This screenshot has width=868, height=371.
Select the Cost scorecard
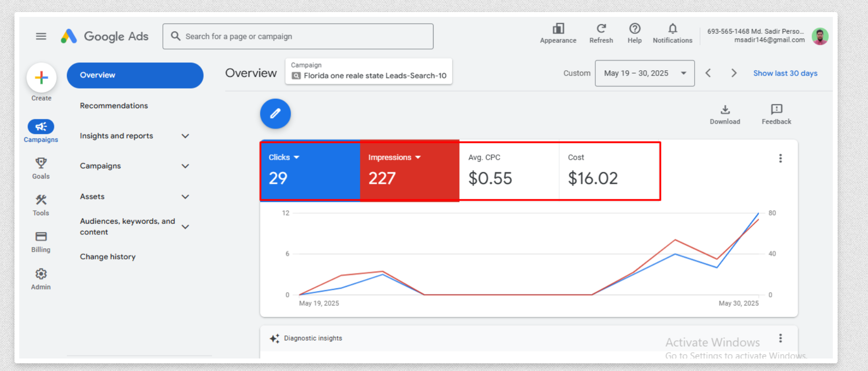tap(609, 171)
